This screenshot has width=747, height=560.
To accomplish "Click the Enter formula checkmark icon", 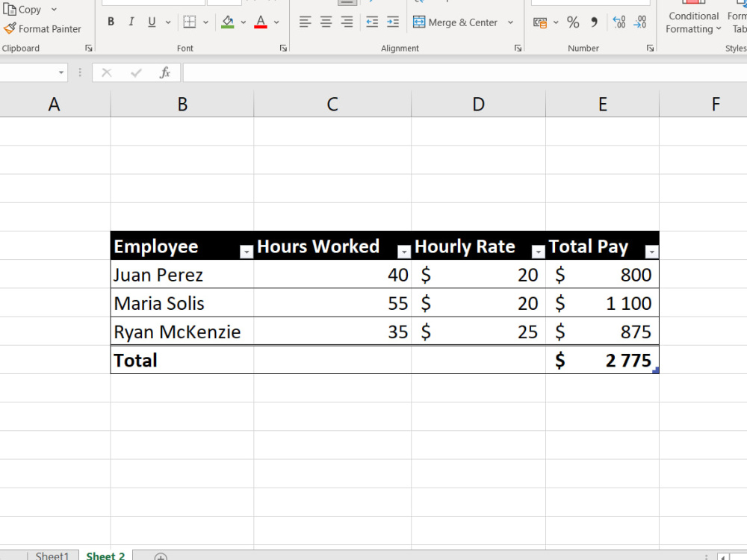I will tap(136, 72).
